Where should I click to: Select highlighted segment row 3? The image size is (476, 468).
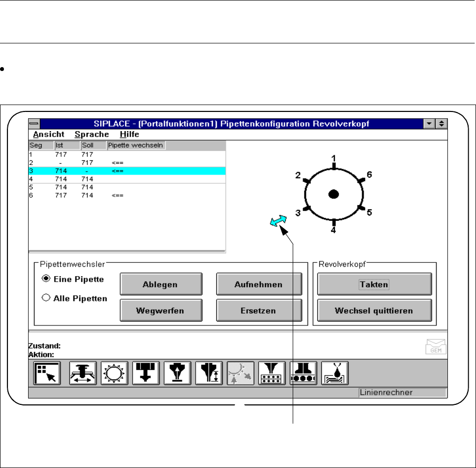pyautogui.click(x=127, y=171)
